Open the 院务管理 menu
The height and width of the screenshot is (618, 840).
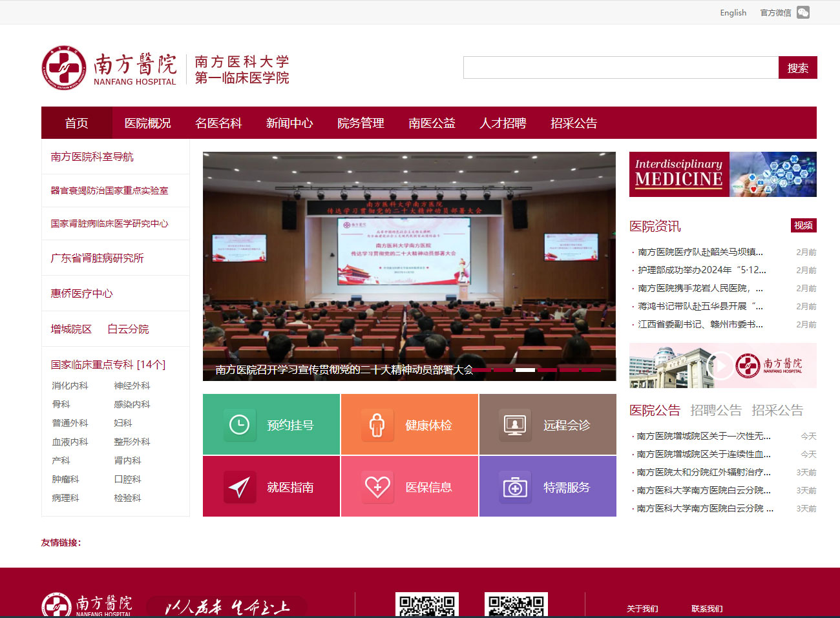point(361,123)
